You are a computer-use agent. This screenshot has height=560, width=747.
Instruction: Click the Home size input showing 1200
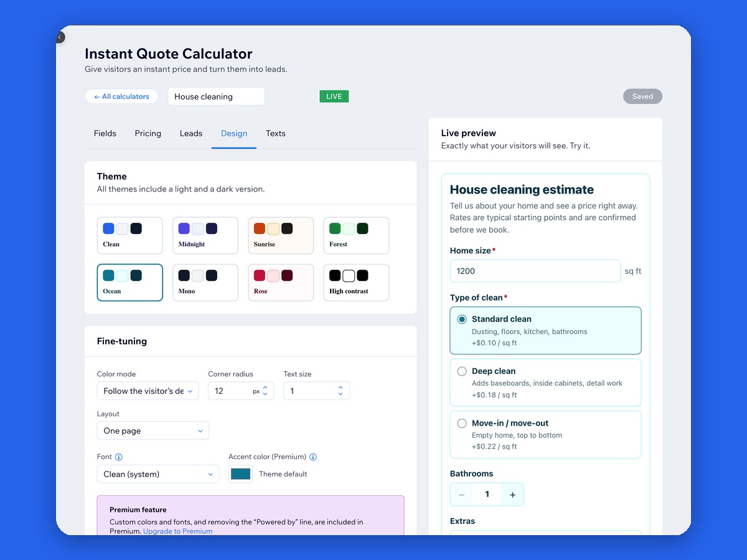(535, 271)
